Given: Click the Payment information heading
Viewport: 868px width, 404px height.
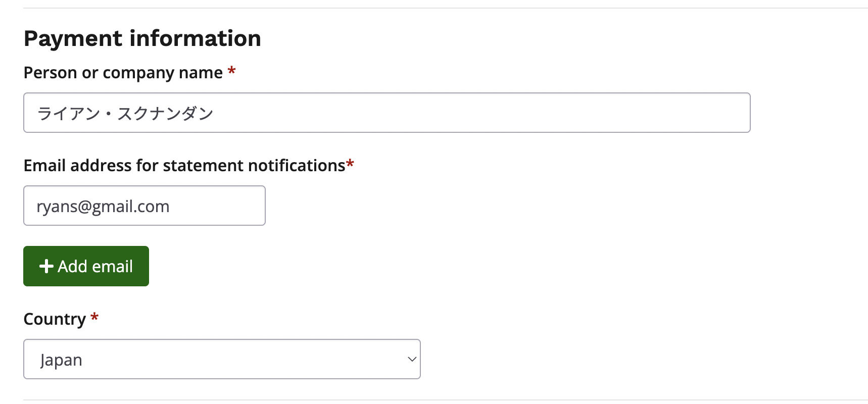Looking at the screenshot, I should coord(142,38).
